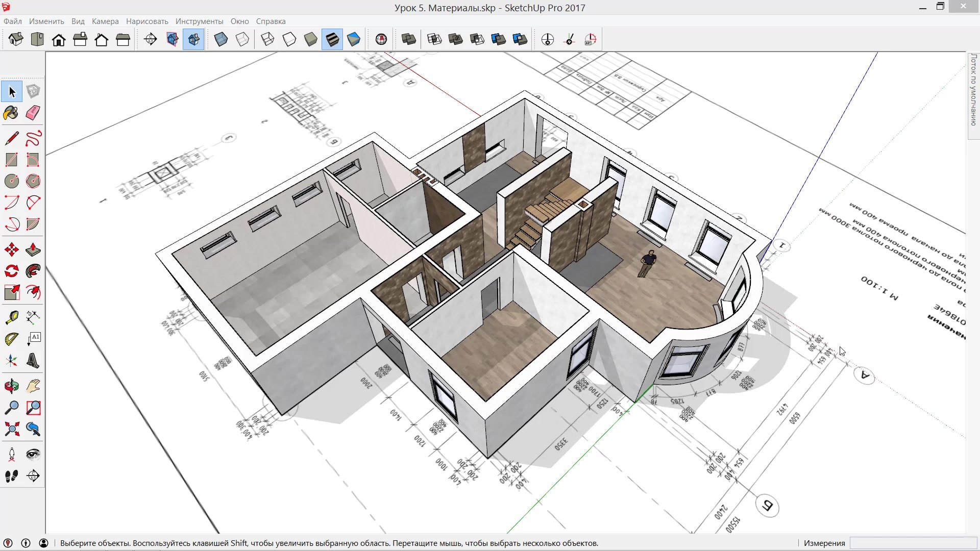The width and height of the screenshot is (980, 551).
Task: Activate the Push/Pull tool
Action: click(x=33, y=249)
